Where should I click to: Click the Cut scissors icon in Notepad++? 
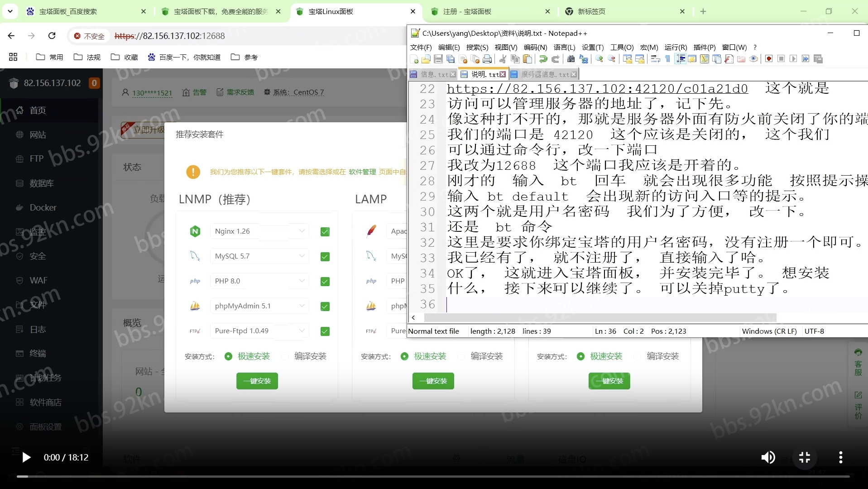[x=503, y=59]
